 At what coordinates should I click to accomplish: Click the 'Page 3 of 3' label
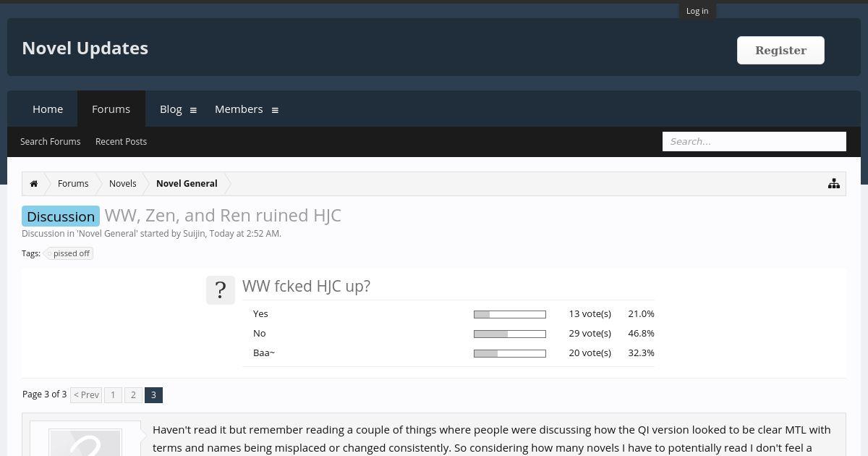pos(44,394)
